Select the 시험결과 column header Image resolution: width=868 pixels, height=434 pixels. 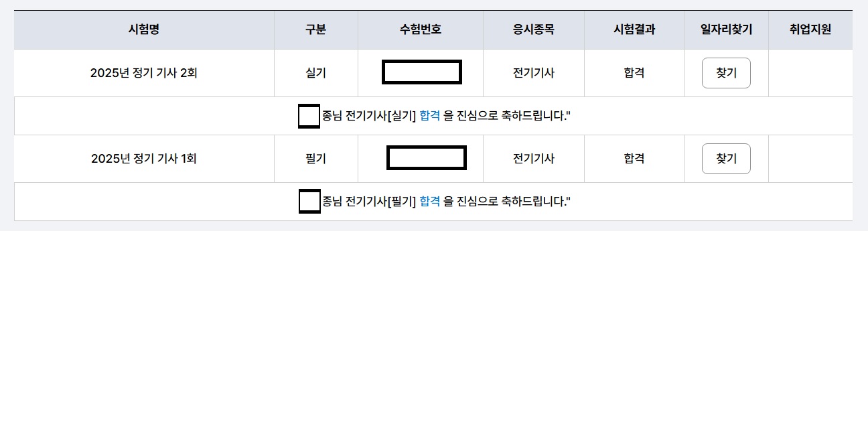point(634,29)
